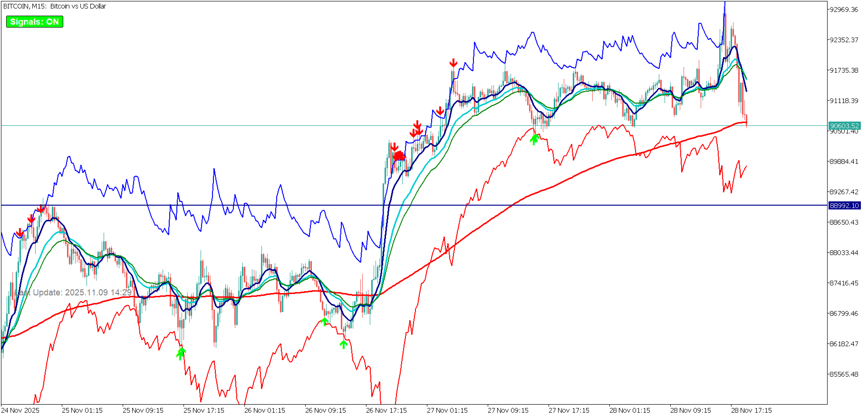Click the 88650.43 price axis label
The width and height of the screenshot is (868, 417).
pos(844,222)
